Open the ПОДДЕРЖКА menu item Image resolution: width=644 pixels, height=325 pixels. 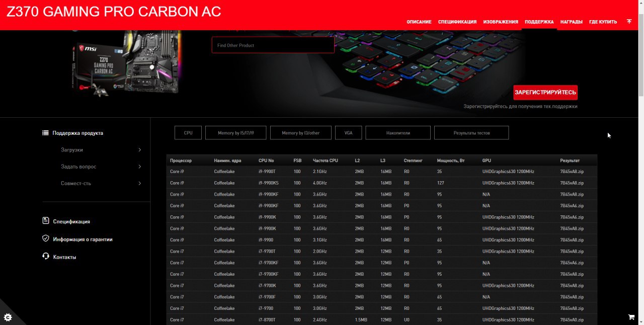539,22
